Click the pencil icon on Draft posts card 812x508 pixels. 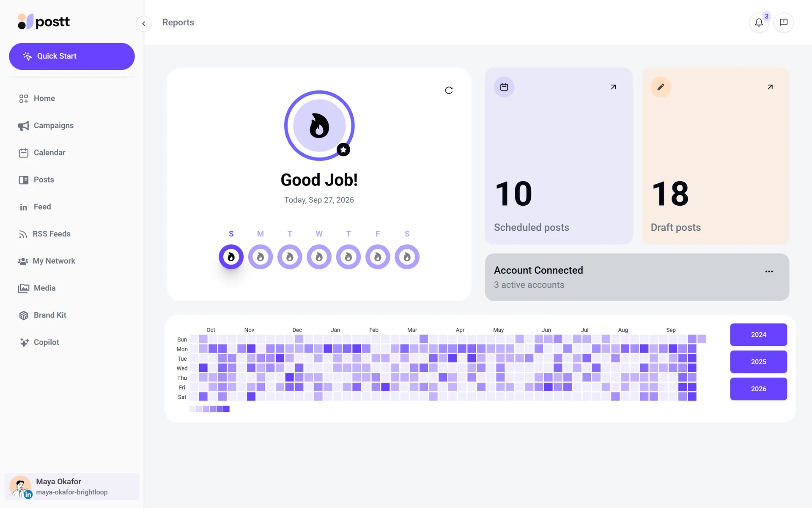[661, 87]
